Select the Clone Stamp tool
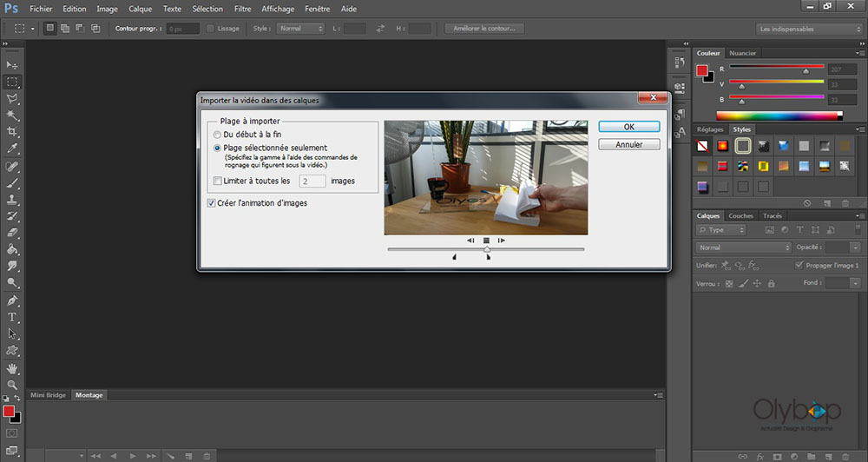 click(x=11, y=200)
